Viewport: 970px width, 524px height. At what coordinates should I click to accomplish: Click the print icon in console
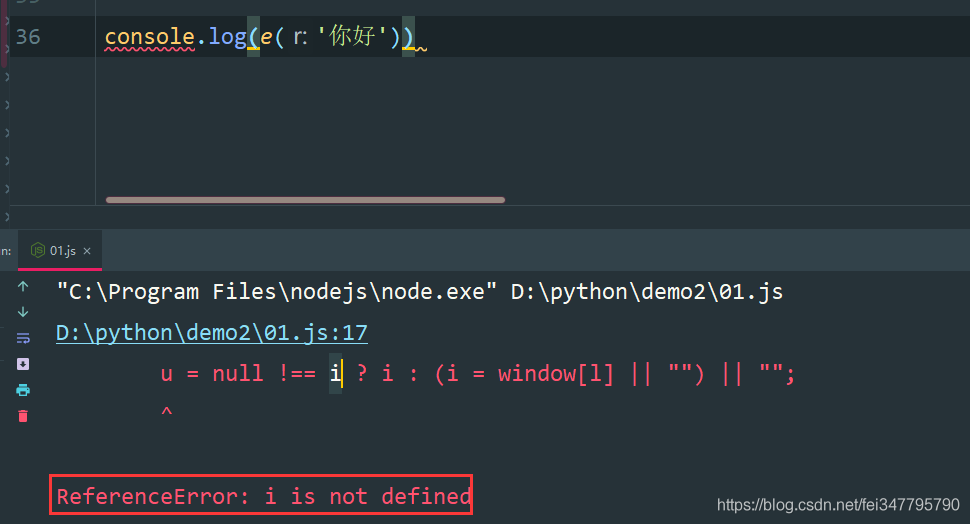[x=23, y=390]
